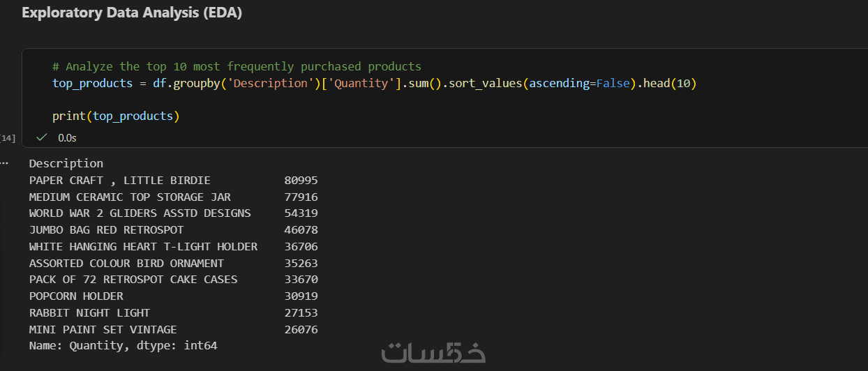
Task: Click the PAPER CRAFT , LITTLE BIRDIE row
Action: [119, 181]
